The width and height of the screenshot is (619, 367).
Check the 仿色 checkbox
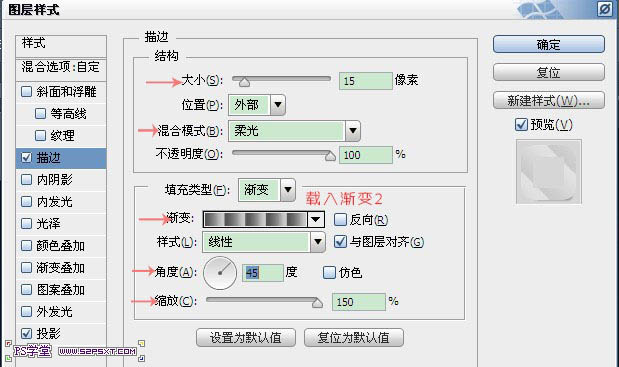point(329,272)
